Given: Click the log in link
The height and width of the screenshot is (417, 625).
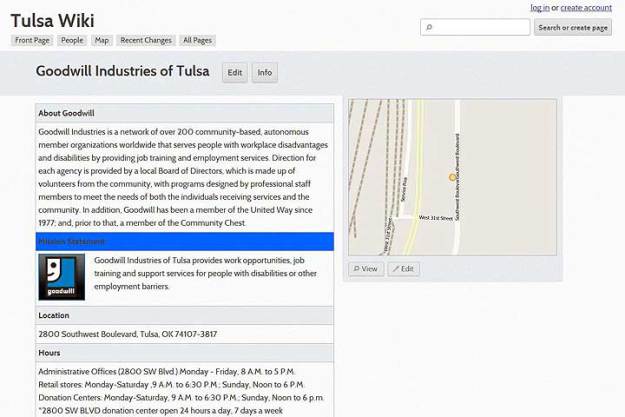Looking at the screenshot, I should (x=540, y=8).
